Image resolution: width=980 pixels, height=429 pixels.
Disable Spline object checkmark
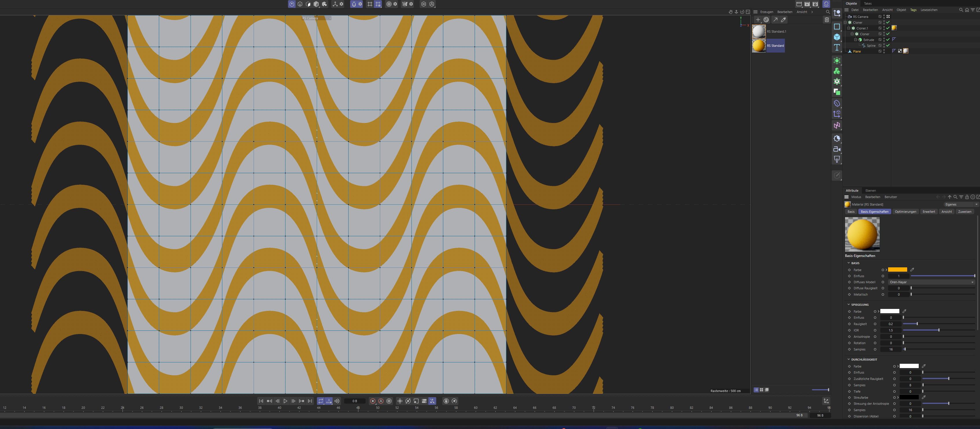[888, 46]
